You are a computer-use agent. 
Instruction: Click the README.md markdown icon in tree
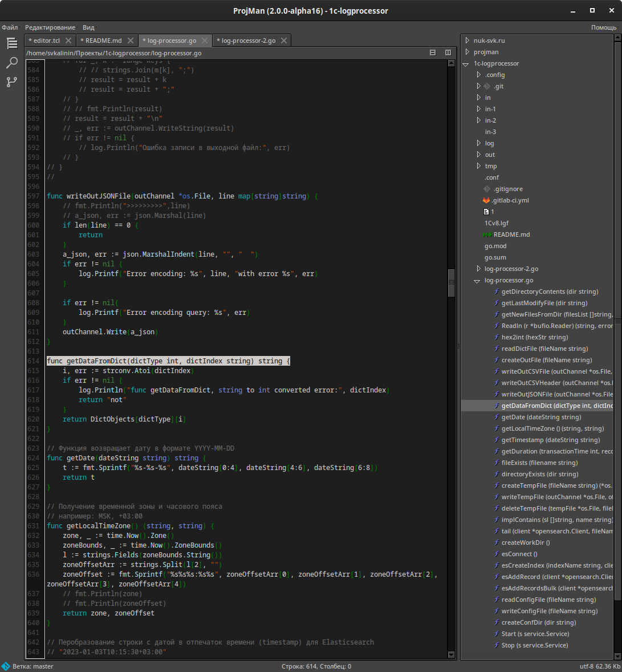click(487, 234)
